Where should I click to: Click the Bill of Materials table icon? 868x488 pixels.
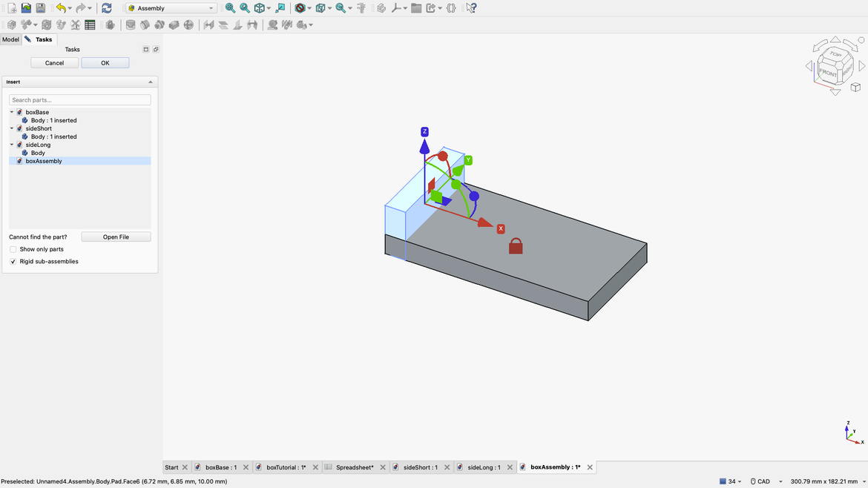[90, 25]
